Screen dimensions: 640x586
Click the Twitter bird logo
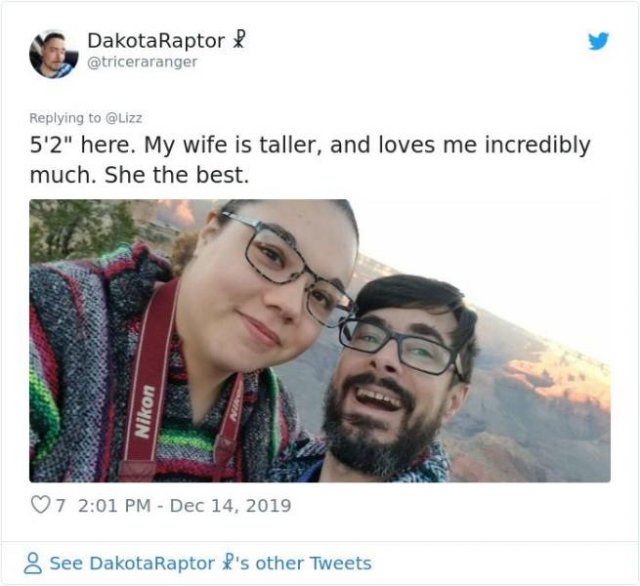tap(598, 41)
